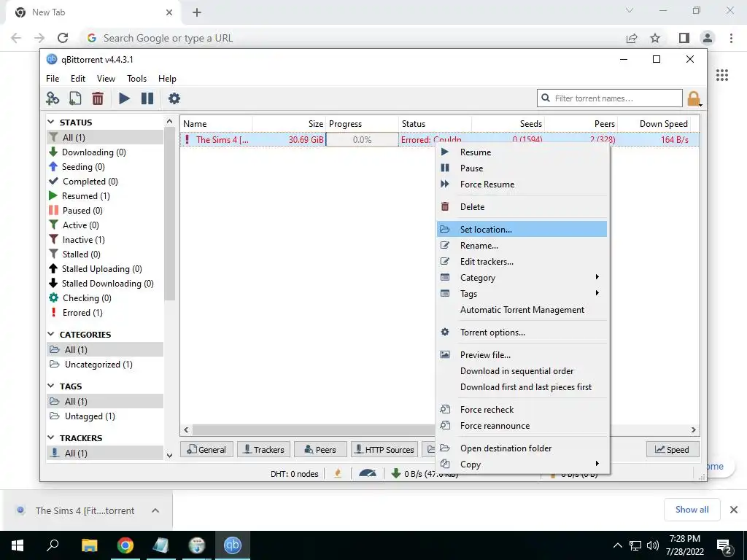Collapse the TAGS section
Screen dimensions: 747x560
tap(52, 386)
